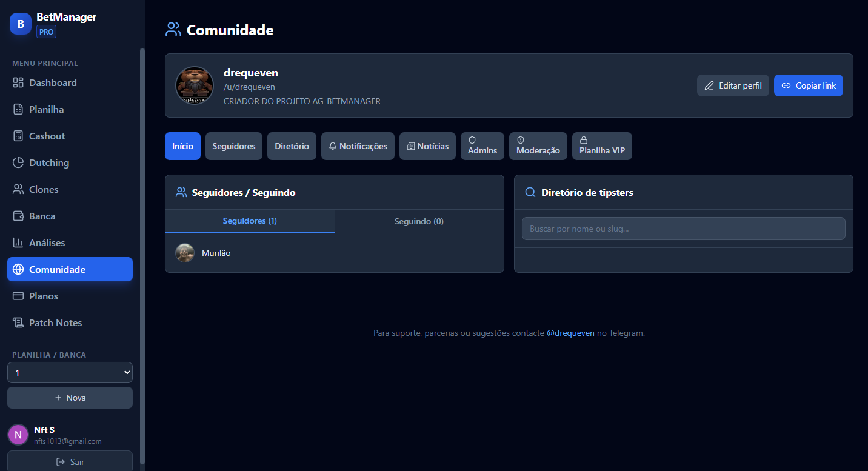868x471 pixels.
Task: Open the Dashboard from the sidebar
Action: pos(53,82)
